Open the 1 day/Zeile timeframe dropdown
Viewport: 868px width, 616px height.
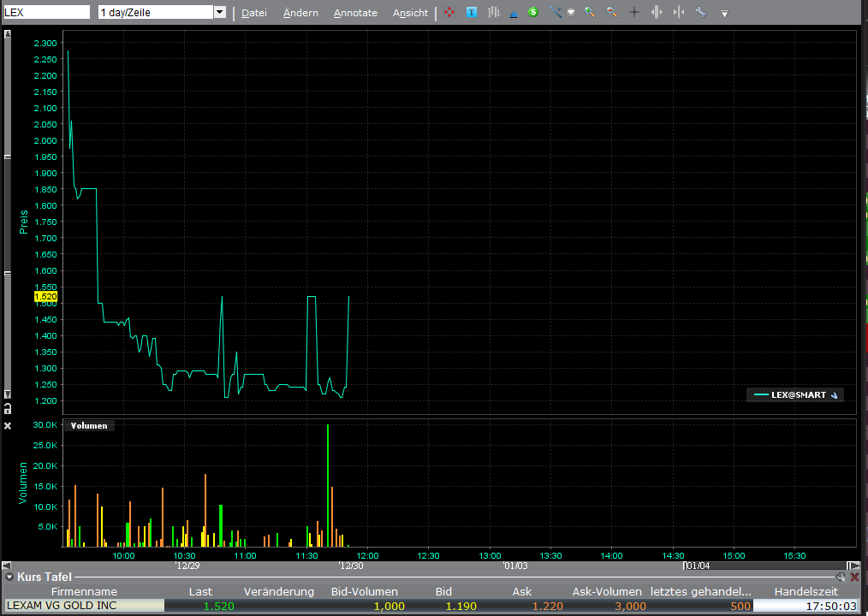[219, 13]
